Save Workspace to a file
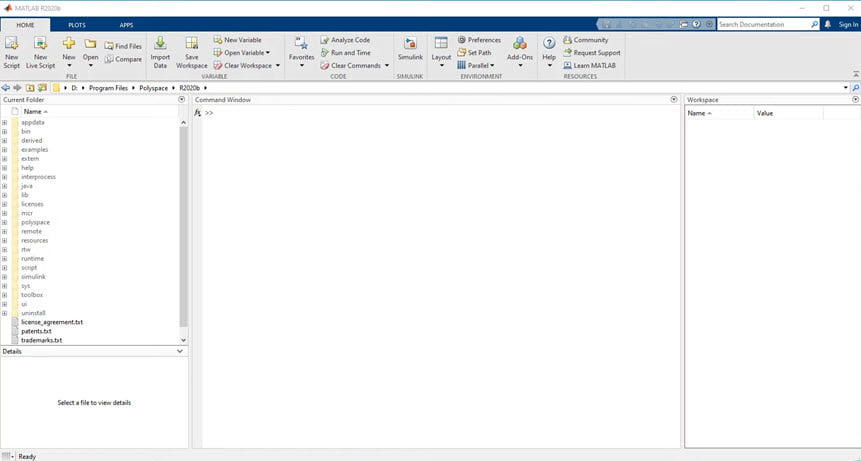This screenshot has height=461, width=861. pos(192,53)
